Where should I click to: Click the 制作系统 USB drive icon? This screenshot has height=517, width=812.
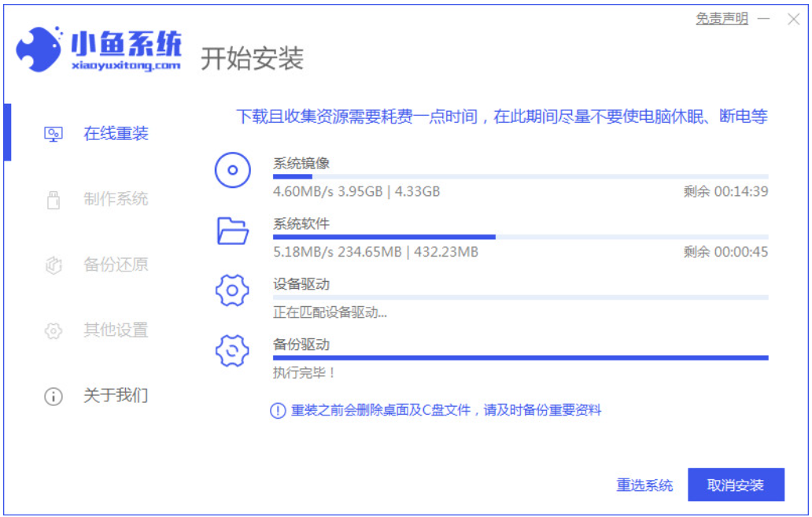51,200
